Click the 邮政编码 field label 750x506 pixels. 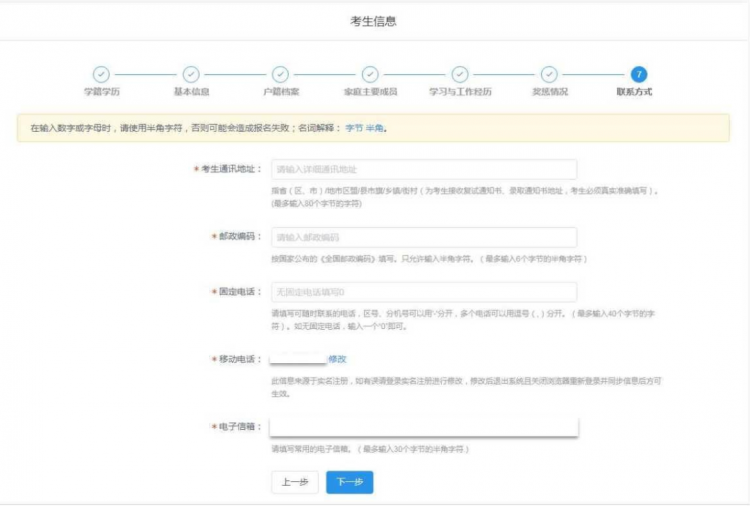(237, 237)
